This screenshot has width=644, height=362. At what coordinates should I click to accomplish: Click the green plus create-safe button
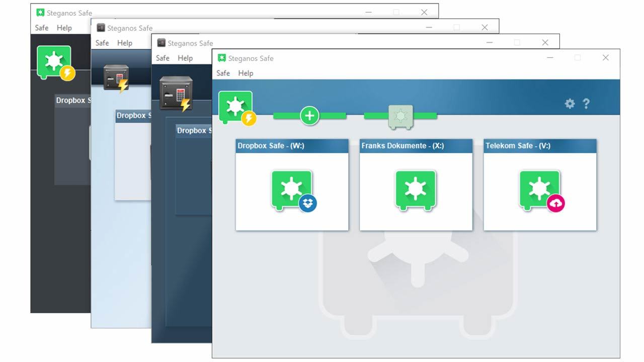pyautogui.click(x=309, y=116)
